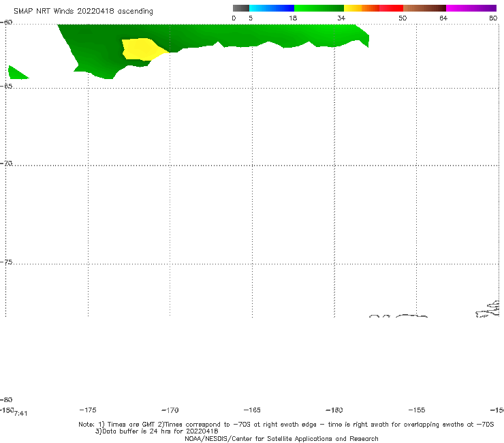Click the coastline outline at the bottom right corner

[x=488, y=309]
